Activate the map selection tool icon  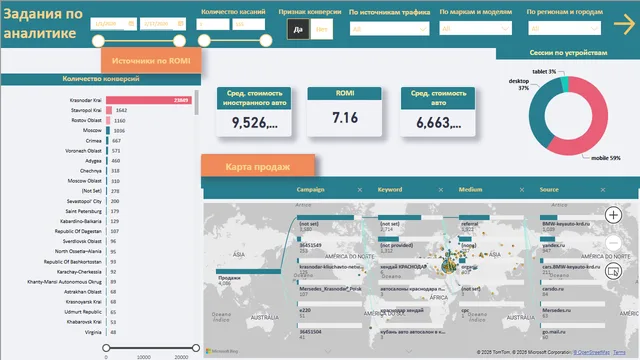point(613,271)
